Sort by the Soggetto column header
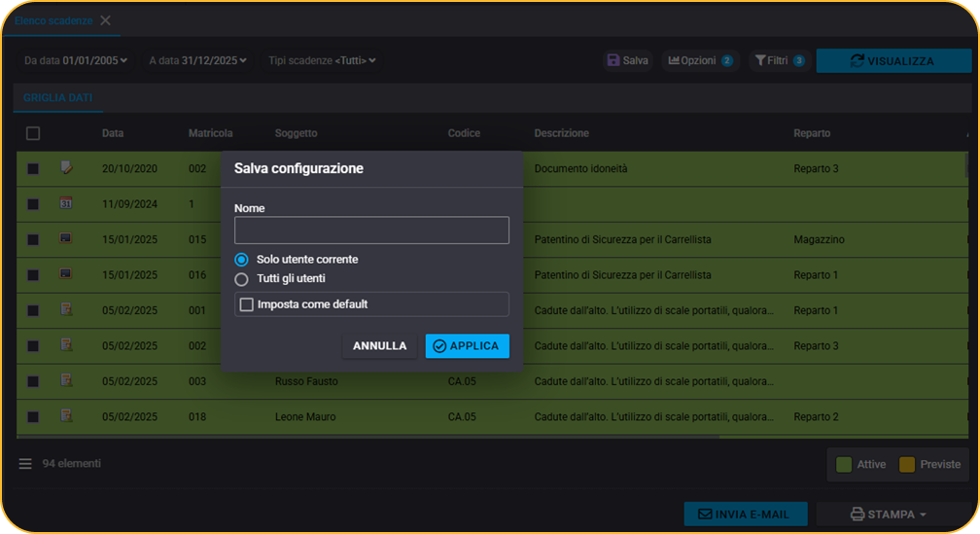Image resolution: width=980 pixels, height=534 pixels. 296,133
